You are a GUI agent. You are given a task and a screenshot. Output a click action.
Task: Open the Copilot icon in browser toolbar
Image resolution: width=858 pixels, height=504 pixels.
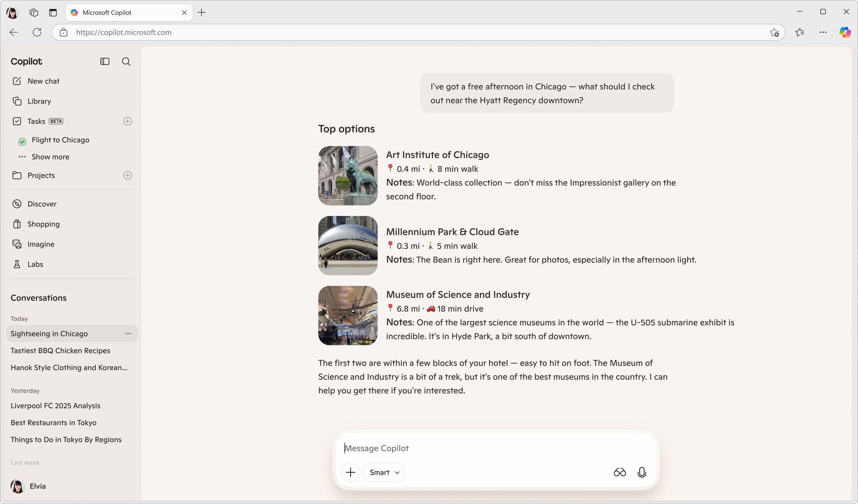click(845, 32)
